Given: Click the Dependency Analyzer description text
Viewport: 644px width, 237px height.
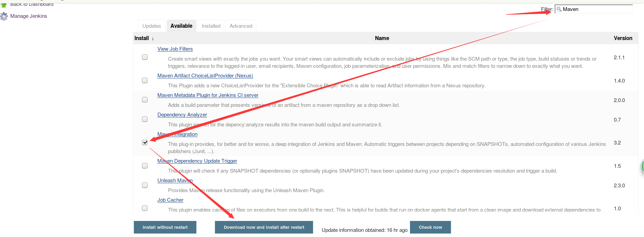Looking at the screenshot, I should coord(275,125).
